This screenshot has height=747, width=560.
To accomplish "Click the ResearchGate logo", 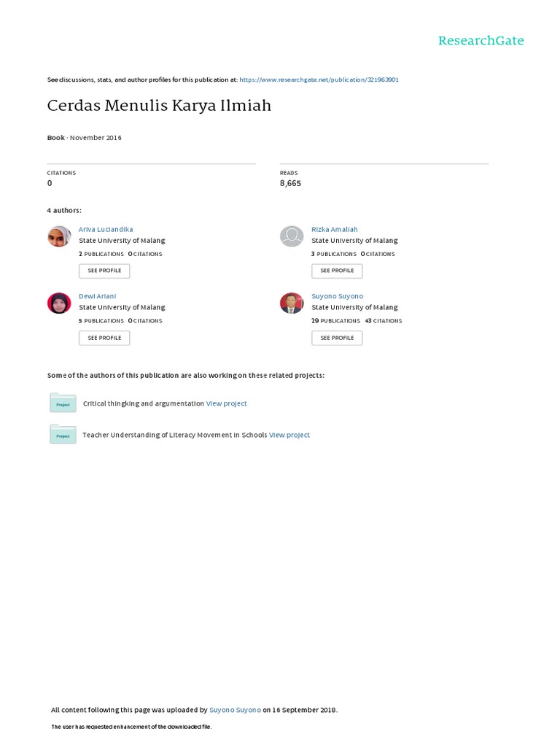I will coord(481,41).
